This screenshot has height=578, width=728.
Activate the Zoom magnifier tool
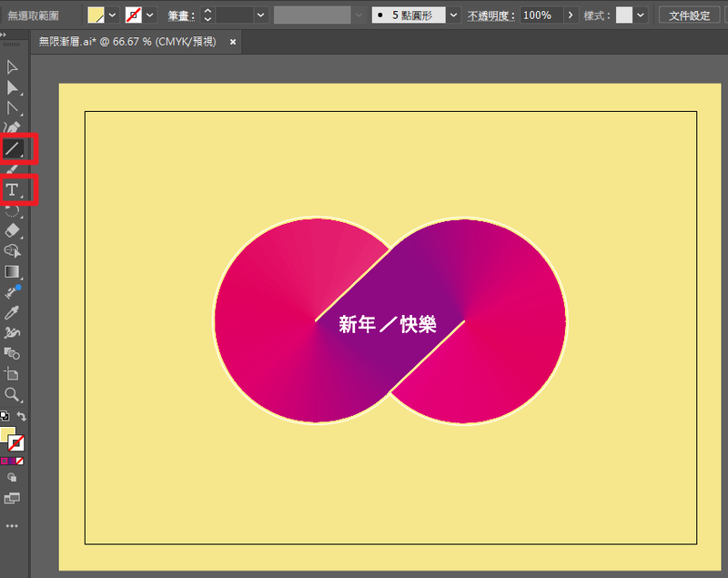click(x=13, y=394)
